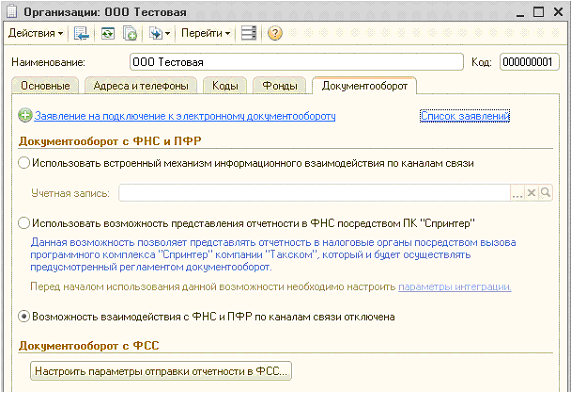Click the green plus icon near Заявление link
This screenshot has height=393, width=571.
[x=25, y=116]
